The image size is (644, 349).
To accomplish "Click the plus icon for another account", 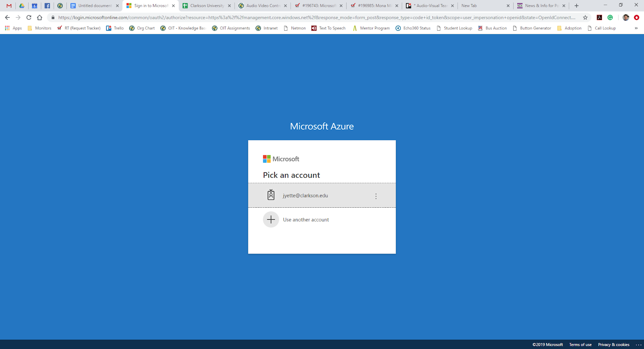I will click(x=271, y=219).
